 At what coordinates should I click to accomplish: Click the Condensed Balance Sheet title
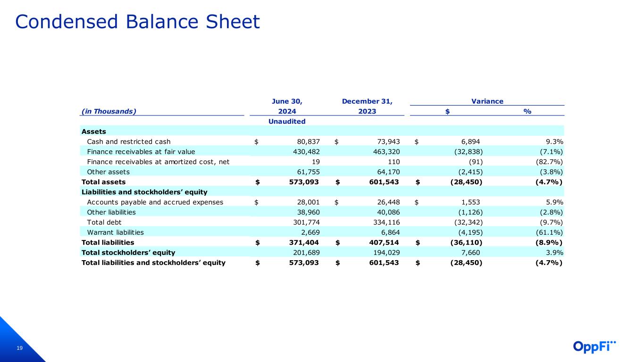(x=137, y=22)
